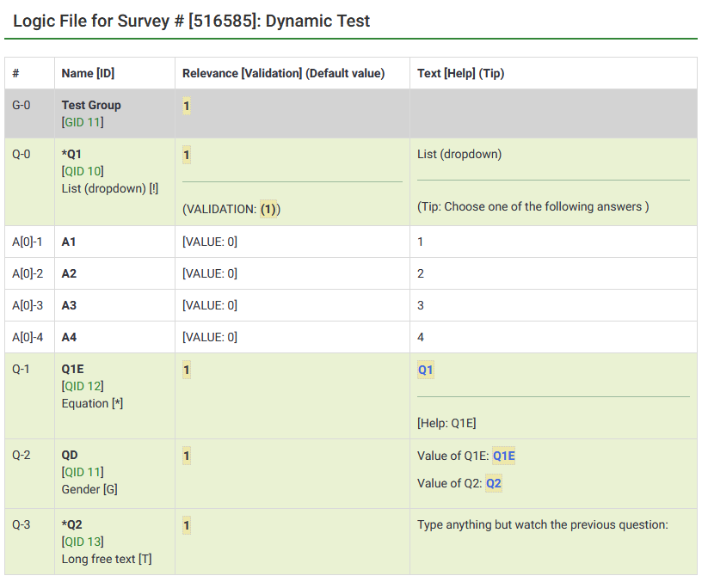708x588 pixels.
Task: Click 'Gender [G]' type label
Action: (89, 489)
